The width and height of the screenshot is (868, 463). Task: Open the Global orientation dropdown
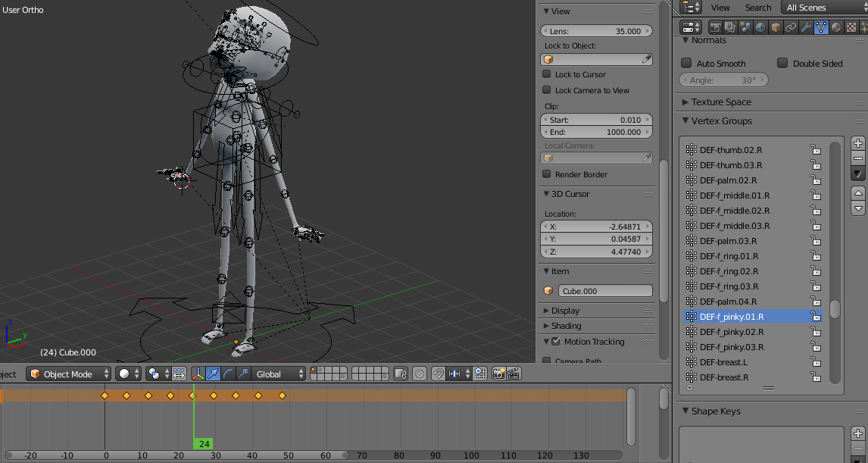pos(279,374)
